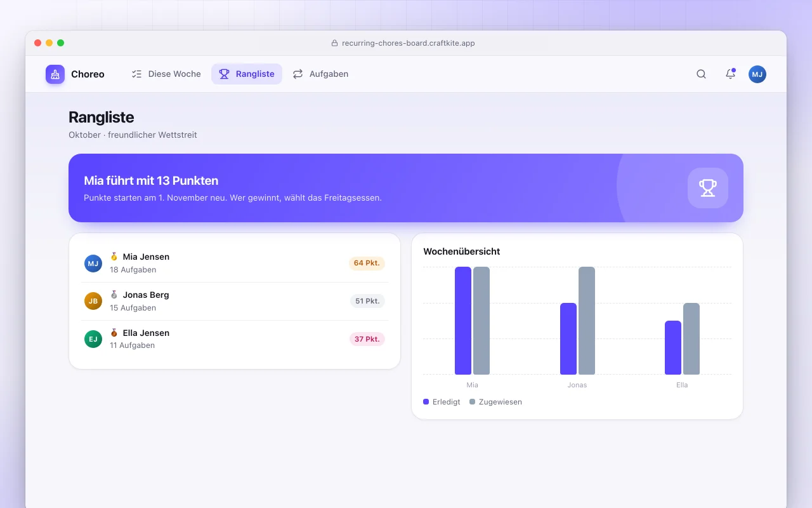The width and height of the screenshot is (812, 508).
Task: Click the Choreo broom logo icon
Action: (55, 74)
